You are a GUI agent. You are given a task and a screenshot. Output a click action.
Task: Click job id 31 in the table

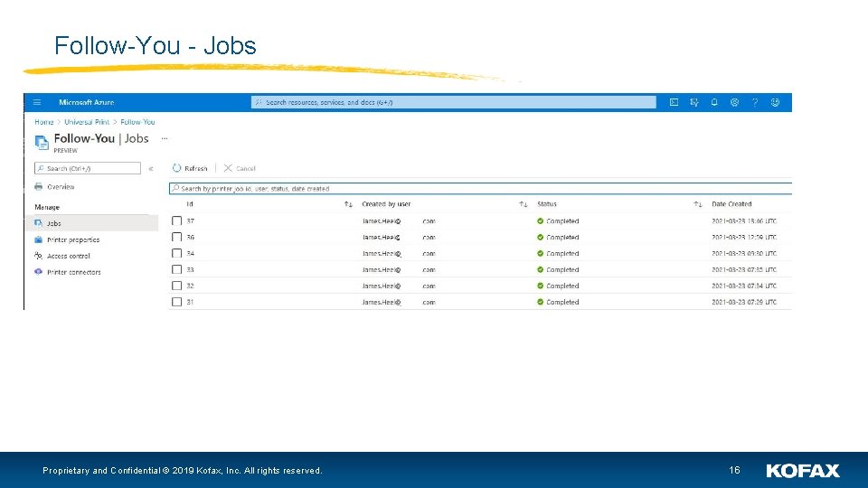(191, 302)
